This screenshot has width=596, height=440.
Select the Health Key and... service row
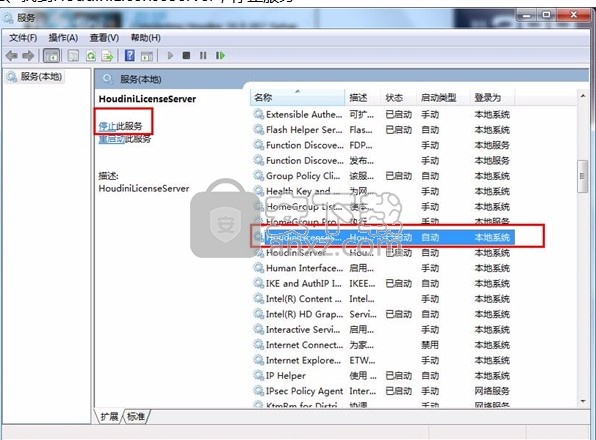382,191
